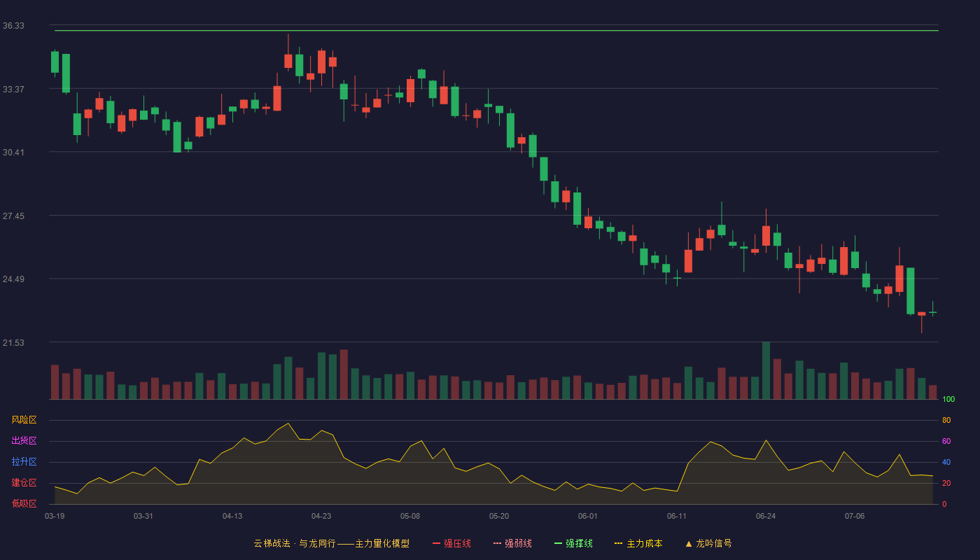Click the 建仓区 zone label

tap(24, 483)
